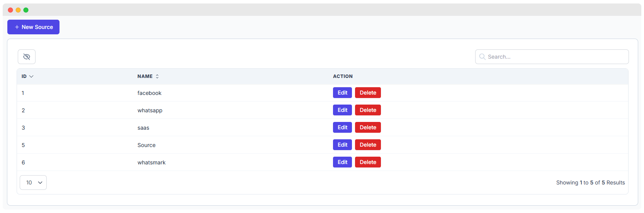Edit the whatsapp source
The image size is (644, 213).
pos(342,110)
